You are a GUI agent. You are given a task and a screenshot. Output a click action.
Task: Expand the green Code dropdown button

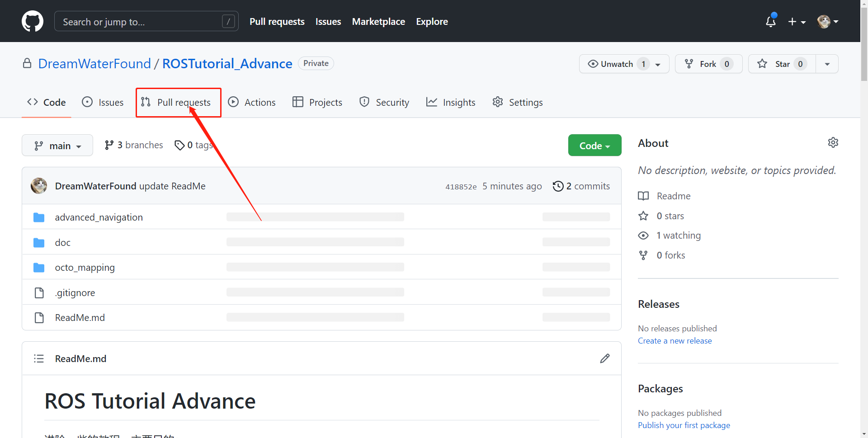(594, 145)
